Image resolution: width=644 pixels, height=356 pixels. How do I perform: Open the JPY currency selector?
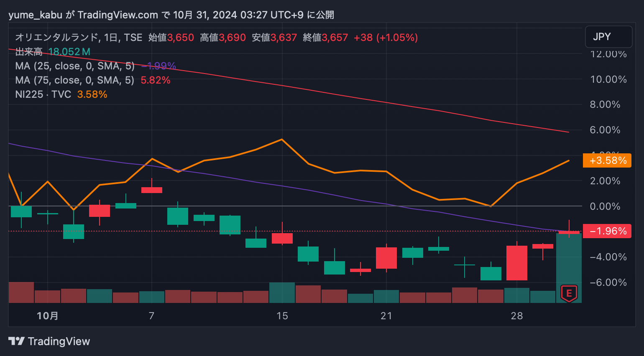point(608,37)
